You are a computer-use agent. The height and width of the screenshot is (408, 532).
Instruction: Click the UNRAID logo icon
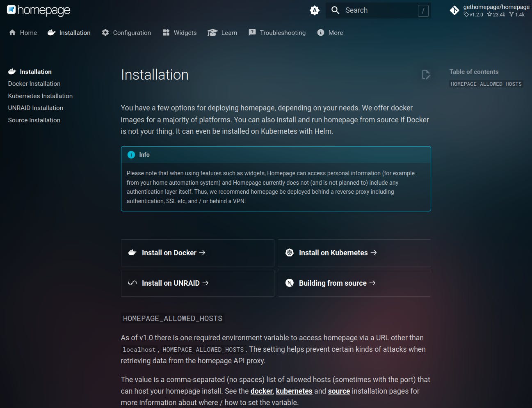pos(132,283)
